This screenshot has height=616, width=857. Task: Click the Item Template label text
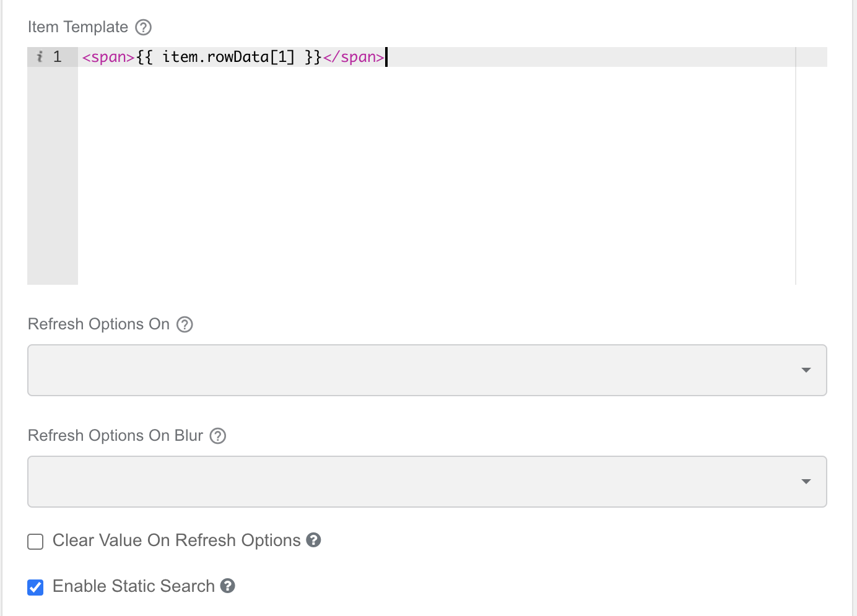click(78, 27)
